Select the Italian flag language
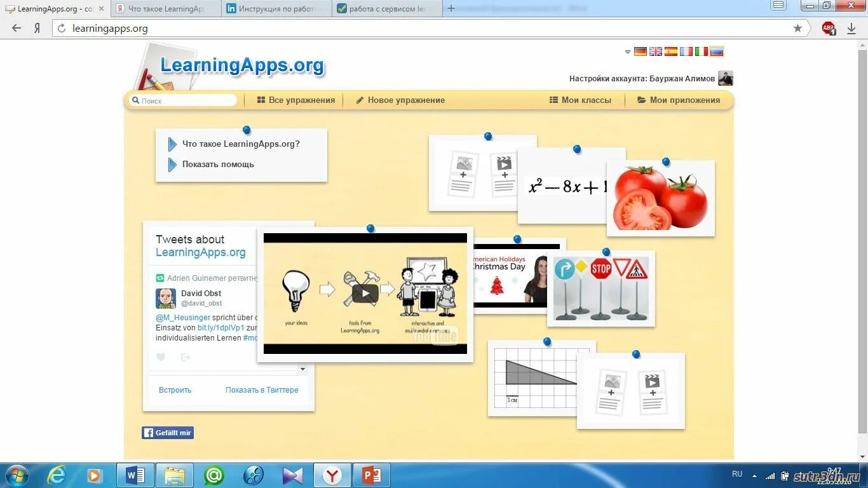Image resolution: width=868 pixels, height=488 pixels. [702, 51]
